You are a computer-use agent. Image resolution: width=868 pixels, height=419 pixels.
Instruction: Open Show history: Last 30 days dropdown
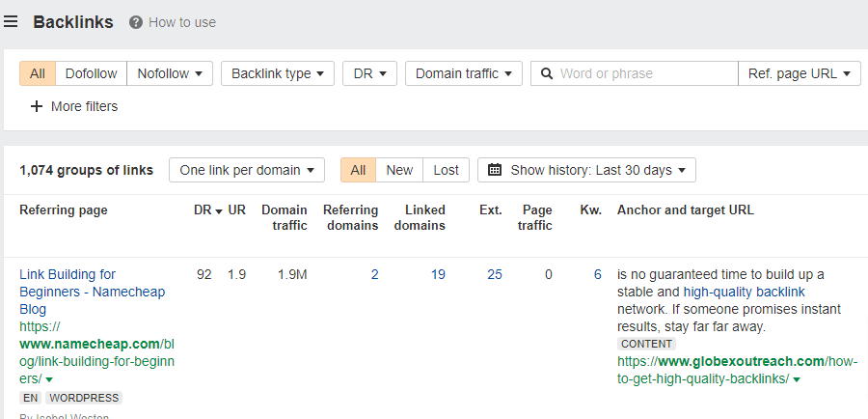coord(586,170)
